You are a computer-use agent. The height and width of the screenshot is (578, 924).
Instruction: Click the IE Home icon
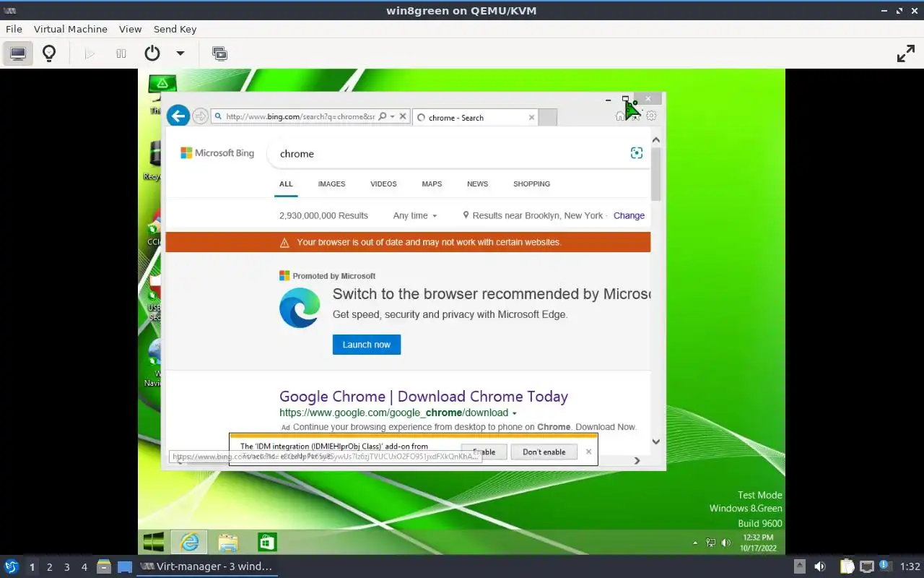[620, 116]
